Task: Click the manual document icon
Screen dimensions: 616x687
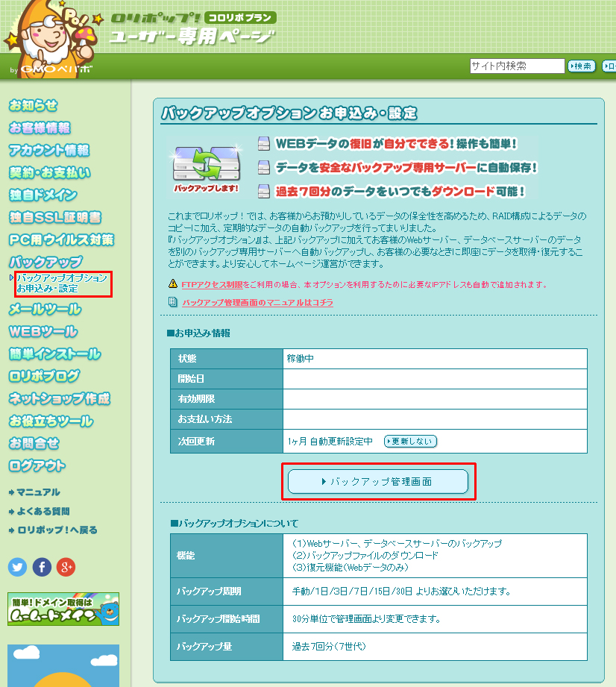Action: (173, 302)
